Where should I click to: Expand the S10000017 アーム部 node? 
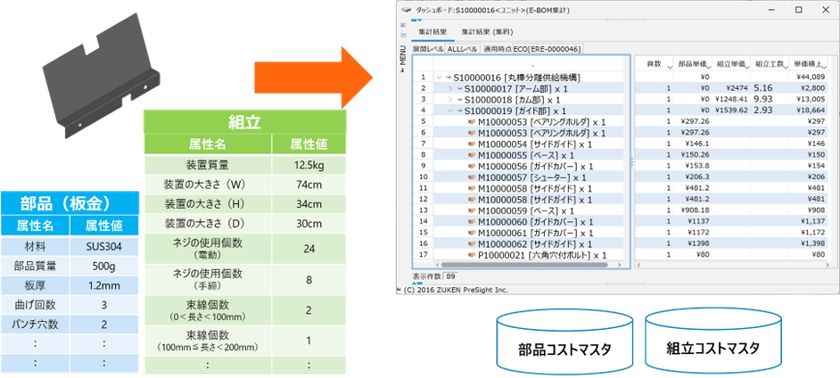[x=450, y=89]
